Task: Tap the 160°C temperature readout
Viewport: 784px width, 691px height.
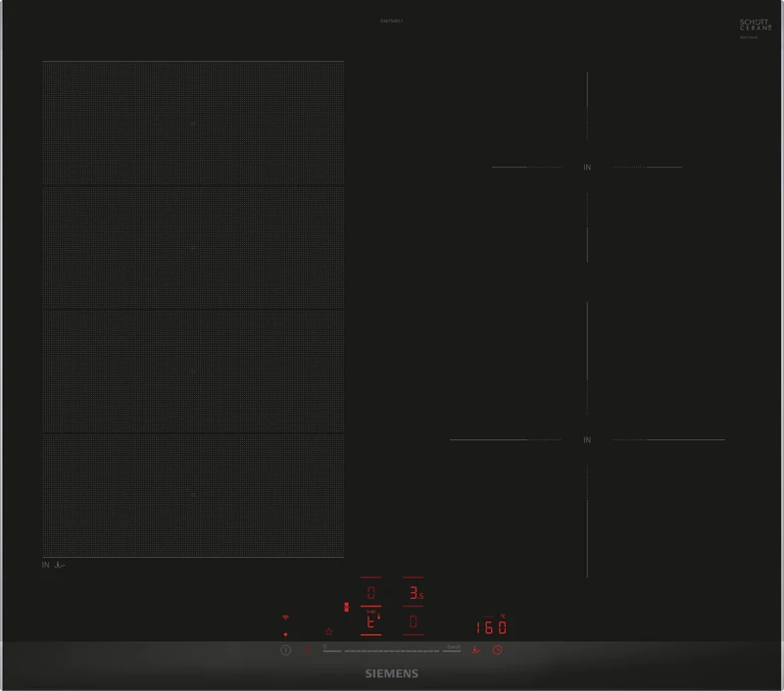Action: [491, 627]
